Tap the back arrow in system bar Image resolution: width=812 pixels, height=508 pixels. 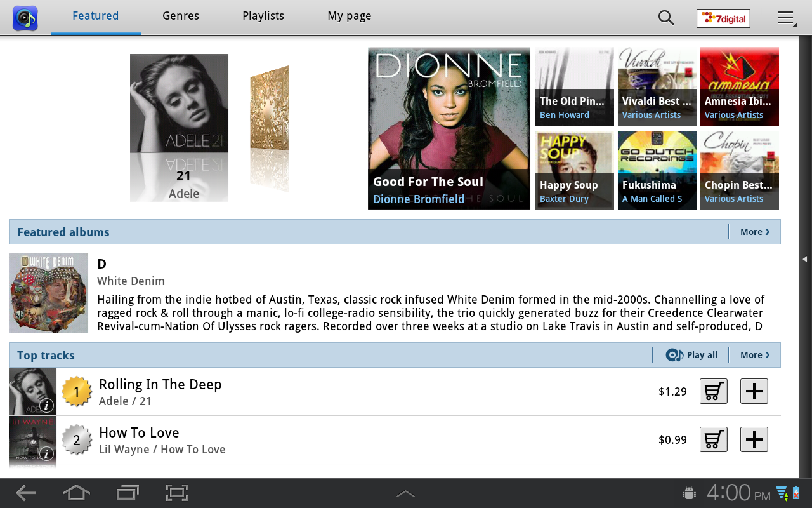point(25,493)
